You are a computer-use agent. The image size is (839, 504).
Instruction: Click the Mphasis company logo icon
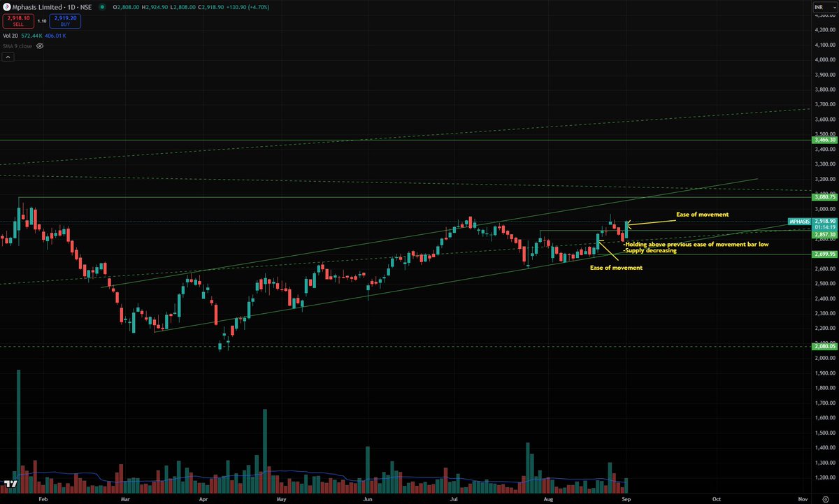click(x=7, y=7)
